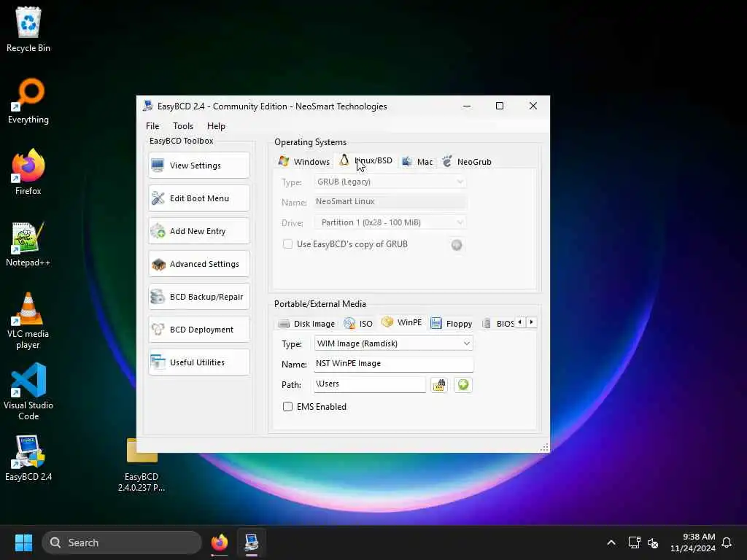This screenshot has height=560, width=747.
Task: Switch to the Mac tab
Action: (417, 161)
